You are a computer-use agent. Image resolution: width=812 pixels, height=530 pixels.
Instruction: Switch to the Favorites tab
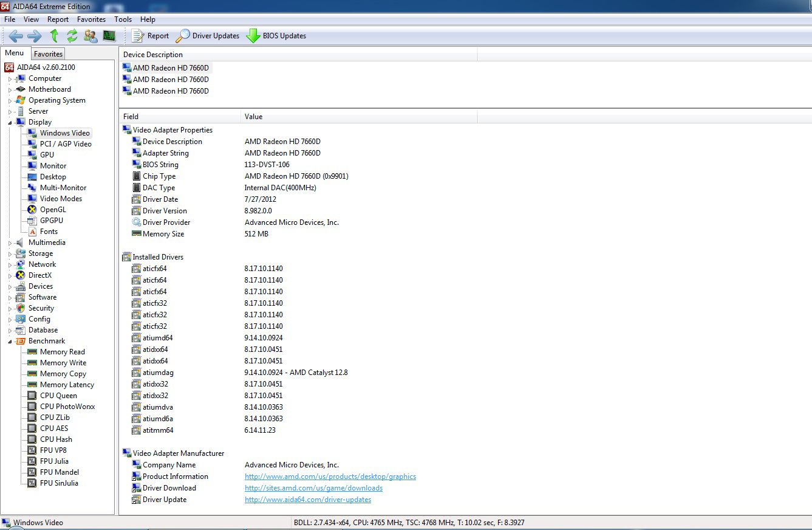coord(48,54)
